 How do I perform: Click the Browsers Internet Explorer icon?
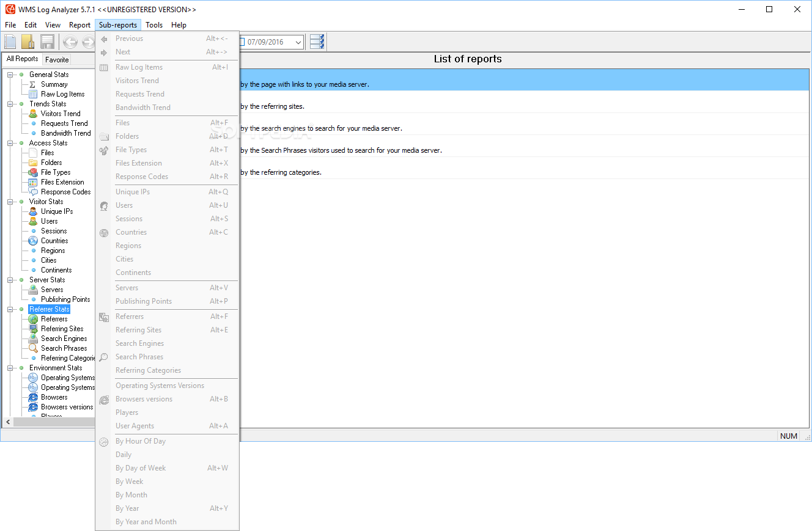(x=33, y=397)
